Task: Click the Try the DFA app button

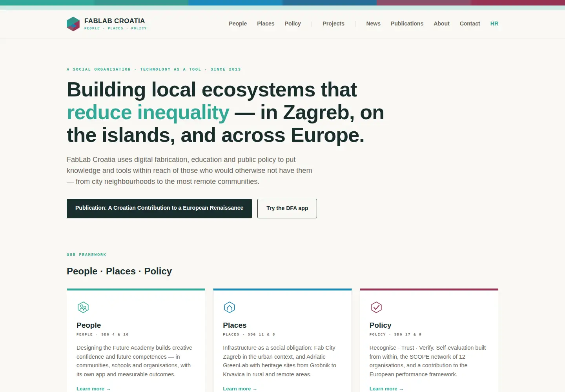Action: point(287,209)
